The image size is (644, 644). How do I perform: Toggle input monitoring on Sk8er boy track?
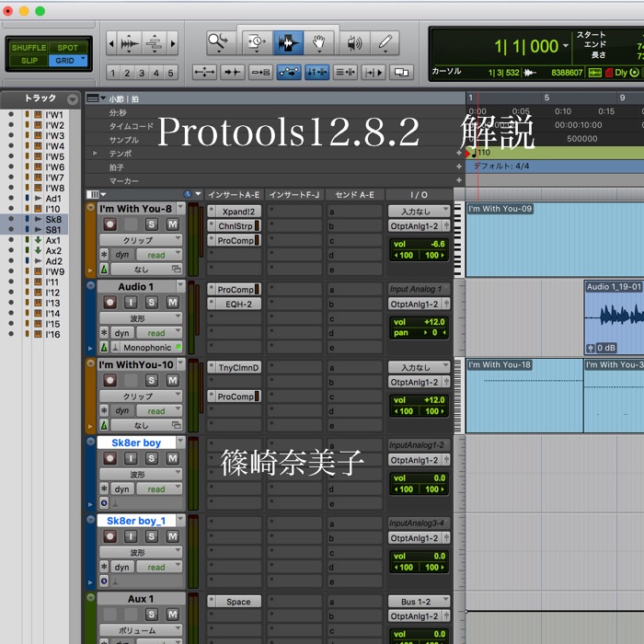(131, 458)
